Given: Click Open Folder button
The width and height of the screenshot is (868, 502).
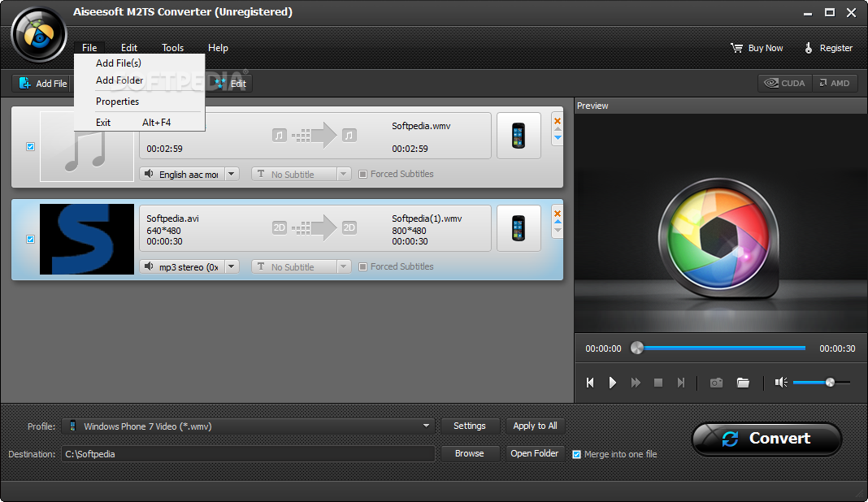Looking at the screenshot, I should click(x=535, y=453).
